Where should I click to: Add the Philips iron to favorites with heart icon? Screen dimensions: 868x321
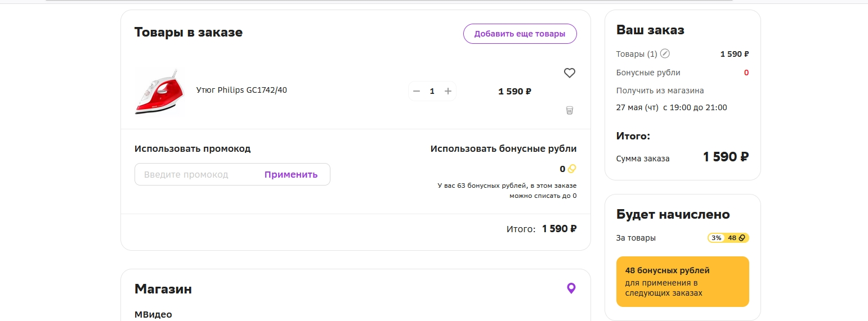click(569, 73)
